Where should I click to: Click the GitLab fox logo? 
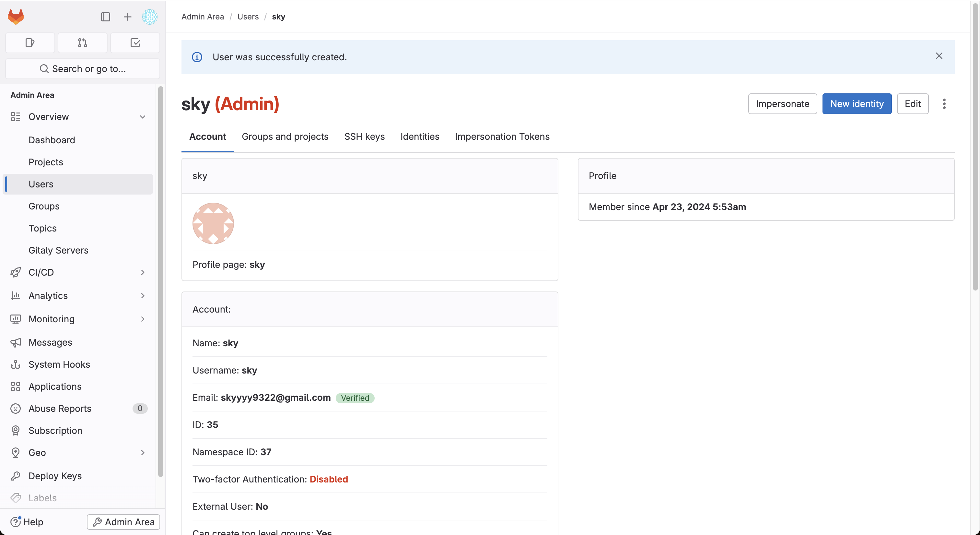tap(16, 17)
